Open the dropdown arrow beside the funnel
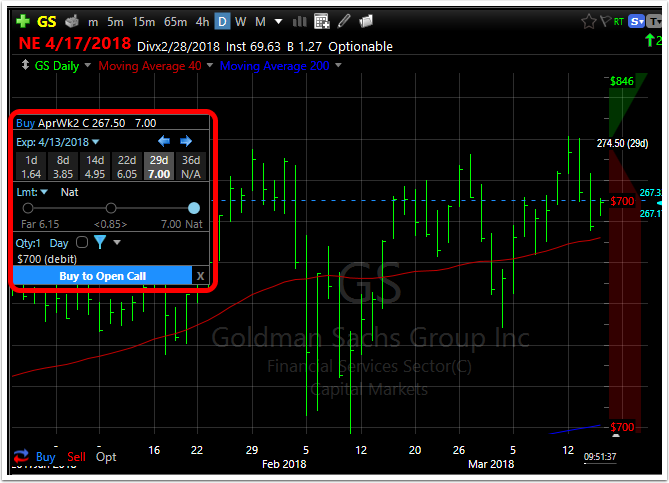 pyautogui.click(x=117, y=242)
